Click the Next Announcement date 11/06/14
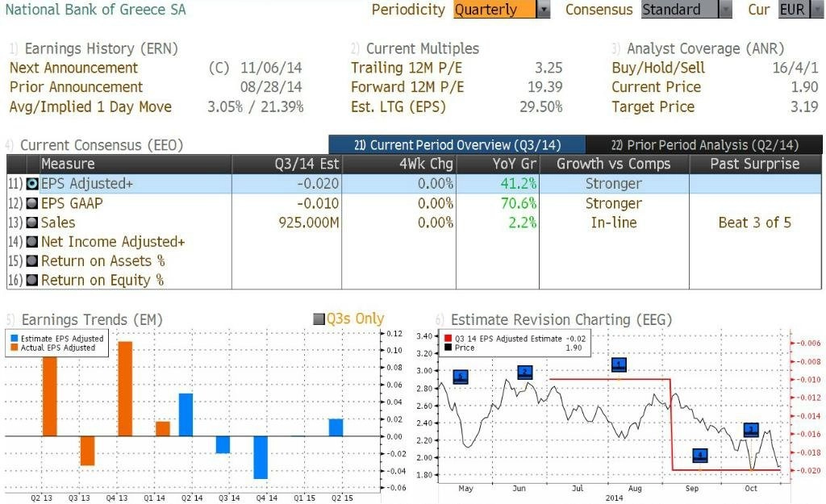 coord(271,68)
